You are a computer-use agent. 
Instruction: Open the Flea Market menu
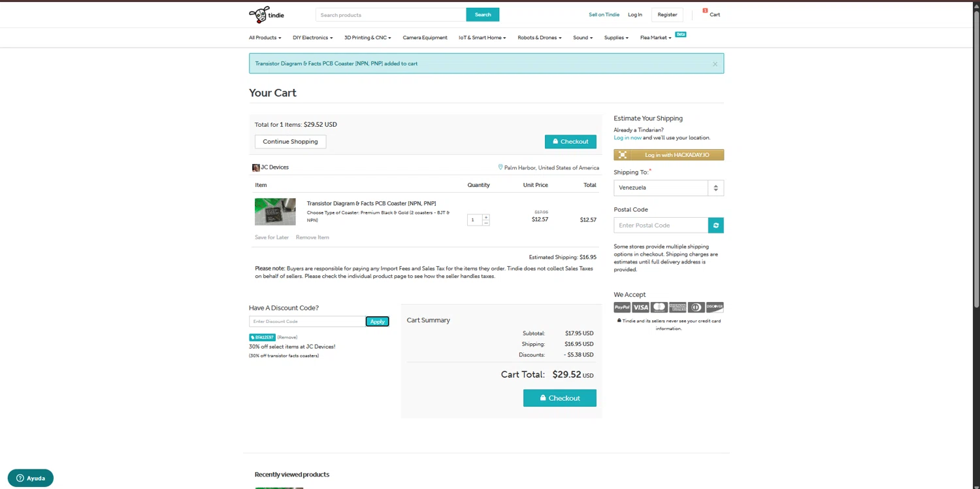655,38
